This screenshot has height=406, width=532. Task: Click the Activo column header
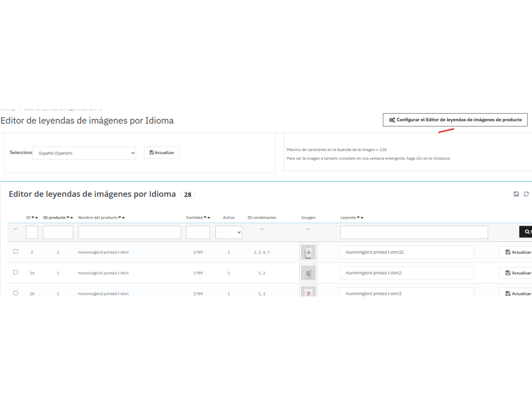coord(229,217)
